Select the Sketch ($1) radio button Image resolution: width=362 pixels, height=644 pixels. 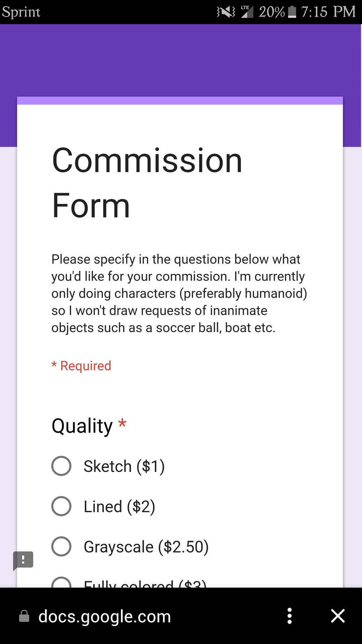61,466
